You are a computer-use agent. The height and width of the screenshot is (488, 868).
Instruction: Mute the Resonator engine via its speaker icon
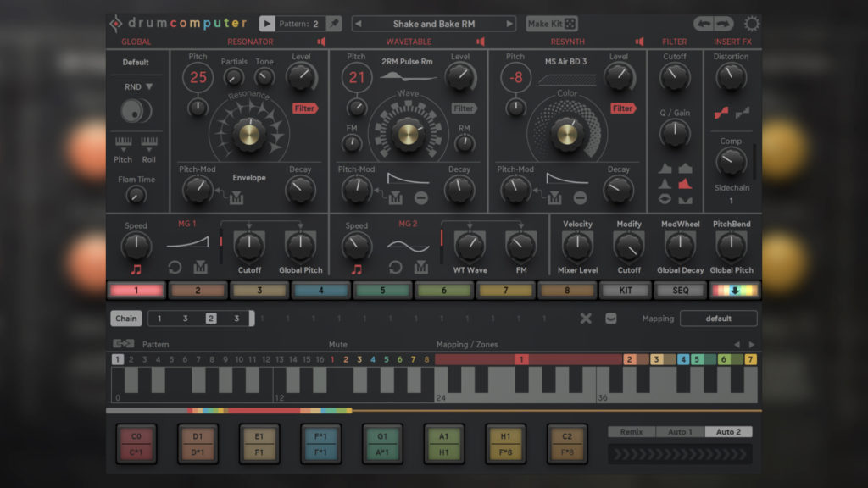321,42
